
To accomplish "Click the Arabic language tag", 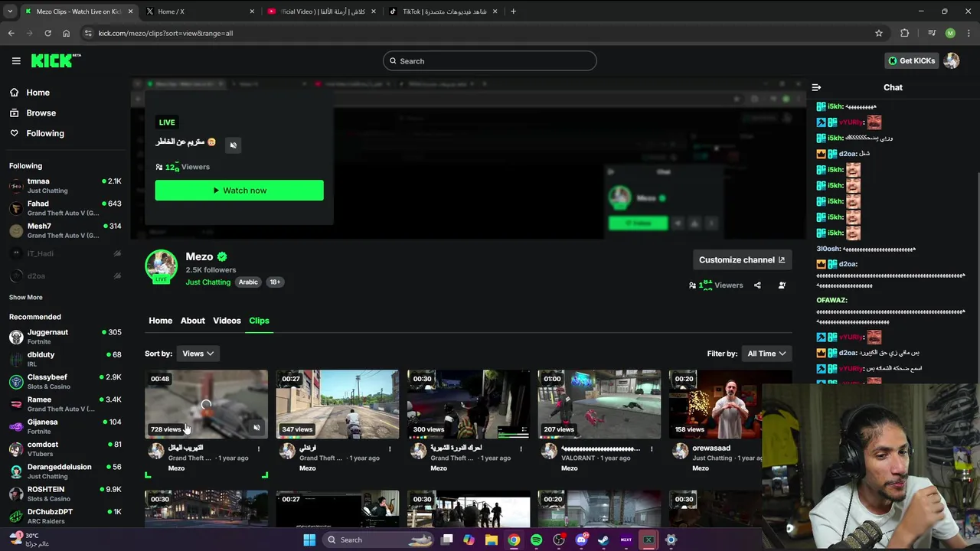I will [x=248, y=282].
